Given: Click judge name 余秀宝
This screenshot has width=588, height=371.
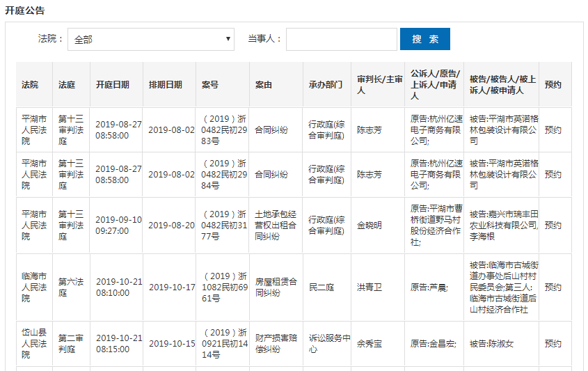Looking at the screenshot, I should coord(369,344).
